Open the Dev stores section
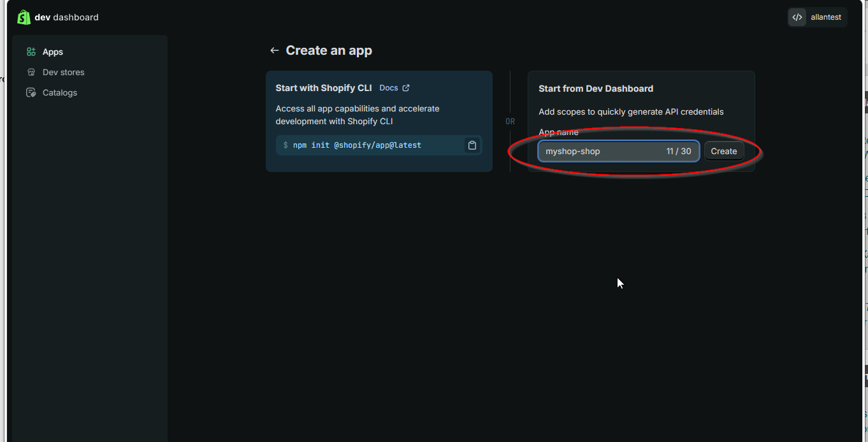 pos(63,72)
